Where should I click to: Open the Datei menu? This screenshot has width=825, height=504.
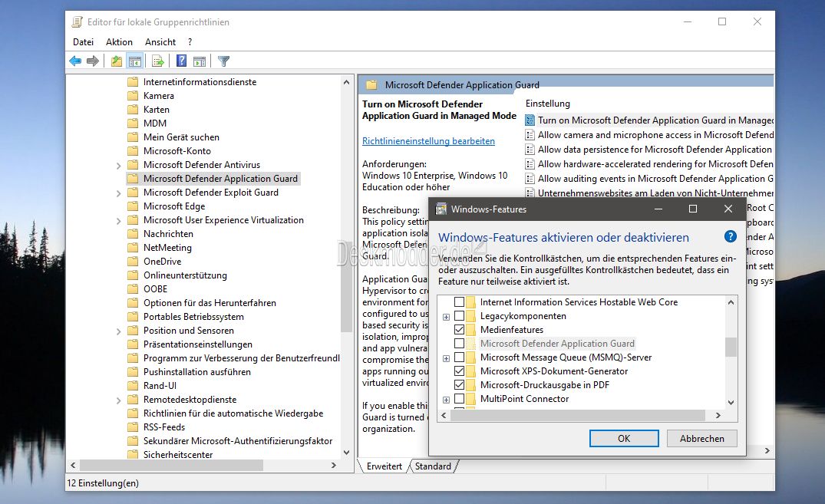coord(83,42)
